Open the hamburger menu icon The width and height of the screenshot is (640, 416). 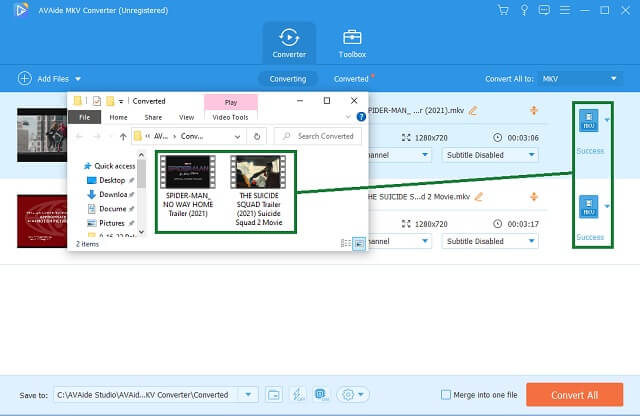[565, 10]
